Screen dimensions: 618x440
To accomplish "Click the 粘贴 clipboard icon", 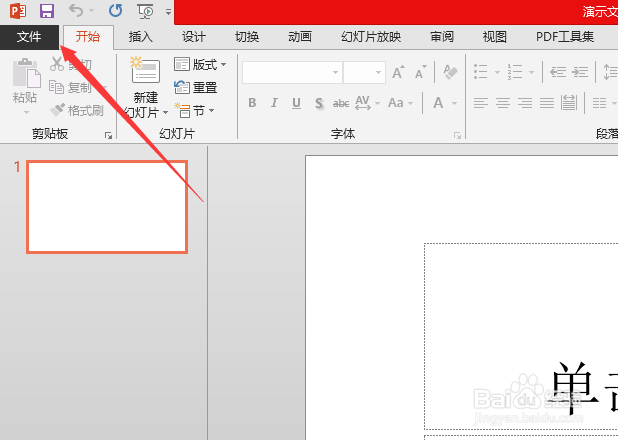I will coord(26,73).
